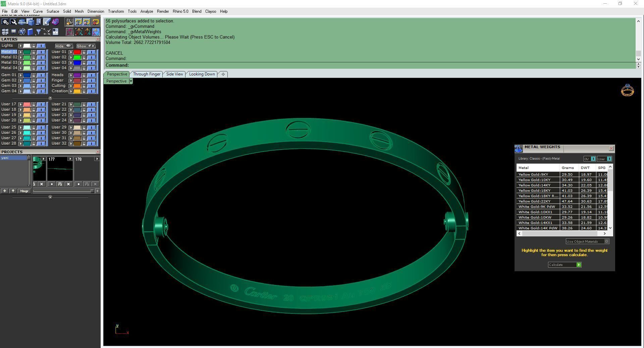Expand Cutting layer arrow menu
This screenshot has width=644, height=348.
[x=71, y=86]
